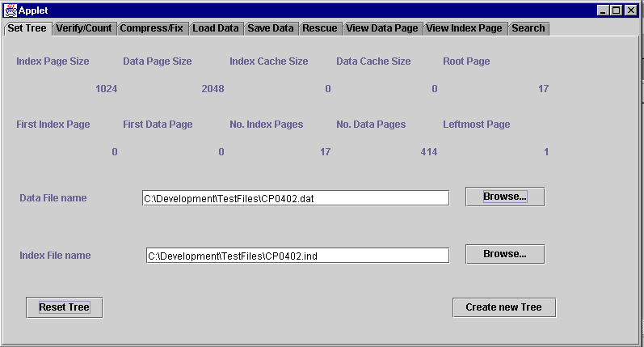Switch to View Data Page tab
The width and height of the screenshot is (644, 347).
pyautogui.click(x=382, y=28)
